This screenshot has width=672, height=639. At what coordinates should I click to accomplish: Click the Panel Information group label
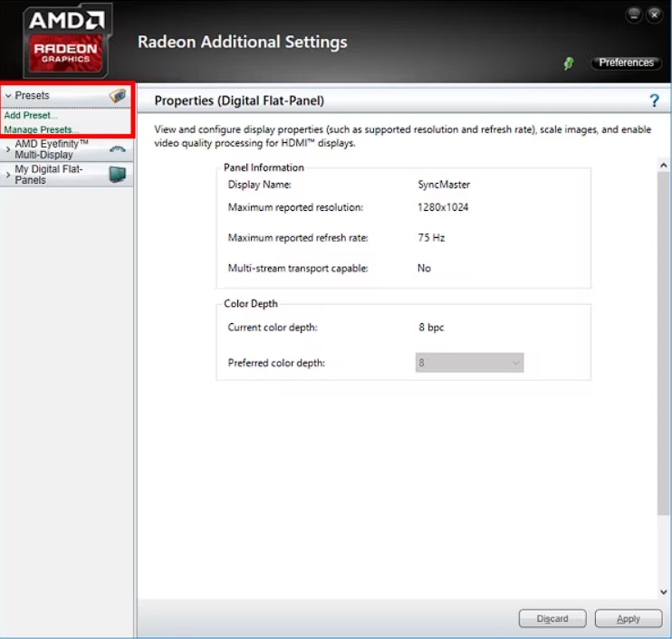264,167
